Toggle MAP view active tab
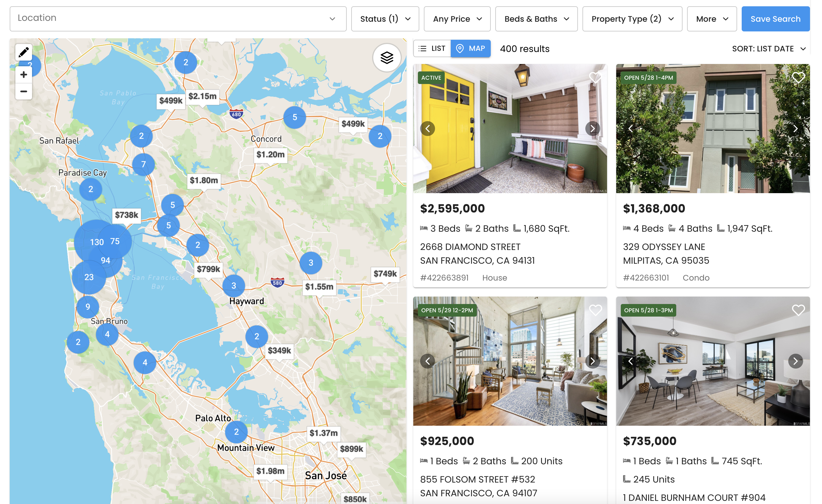This screenshot has width=822, height=504. coord(470,48)
